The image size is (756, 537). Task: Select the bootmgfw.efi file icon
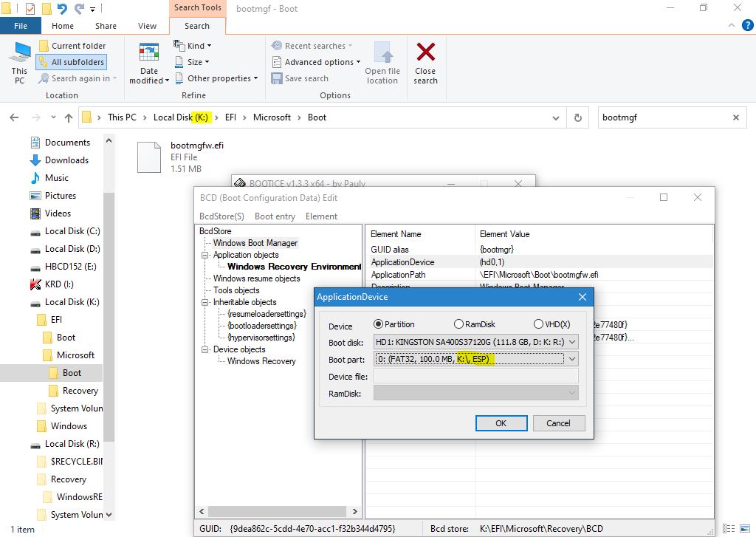click(x=148, y=157)
